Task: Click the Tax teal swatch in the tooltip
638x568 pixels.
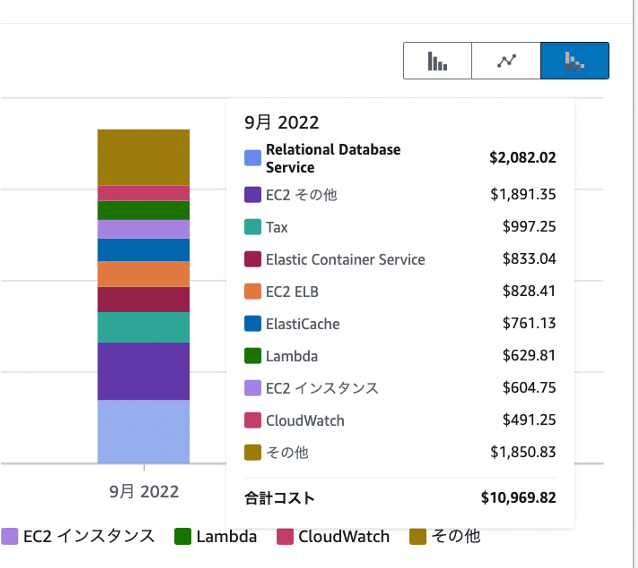Action: click(253, 228)
